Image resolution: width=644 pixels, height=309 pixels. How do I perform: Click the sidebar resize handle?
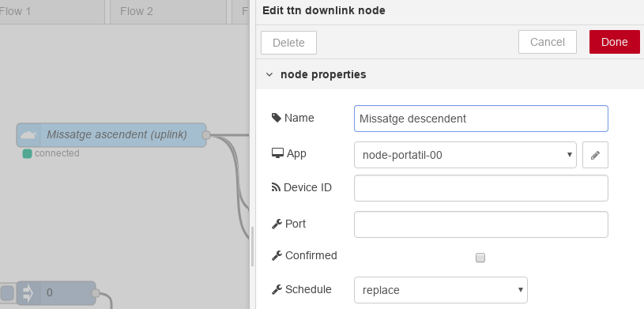point(253,247)
